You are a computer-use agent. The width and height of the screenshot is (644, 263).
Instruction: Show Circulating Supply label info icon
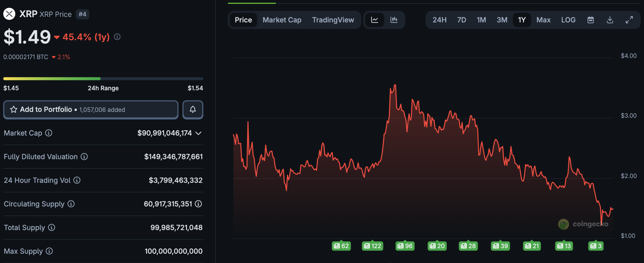pos(71,204)
